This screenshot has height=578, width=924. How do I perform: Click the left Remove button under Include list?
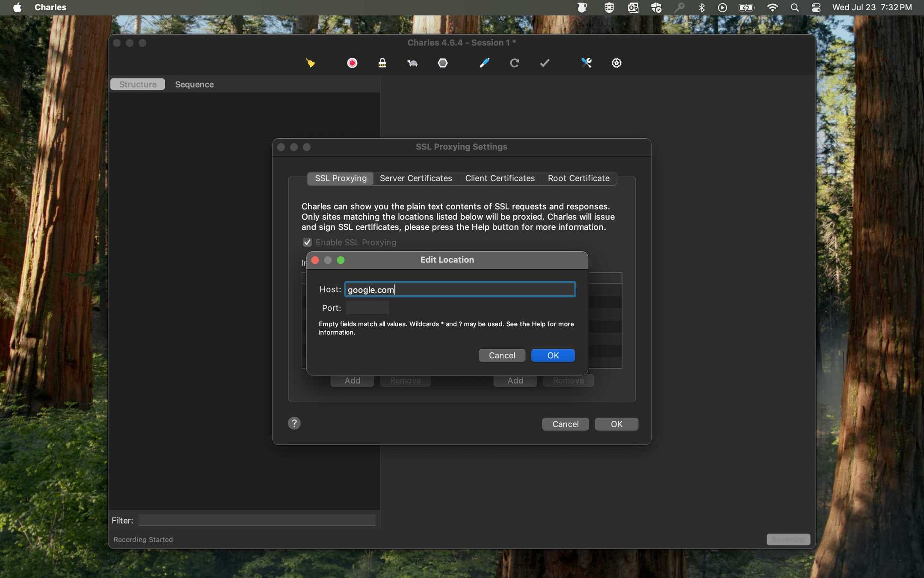pyautogui.click(x=405, y=381)
